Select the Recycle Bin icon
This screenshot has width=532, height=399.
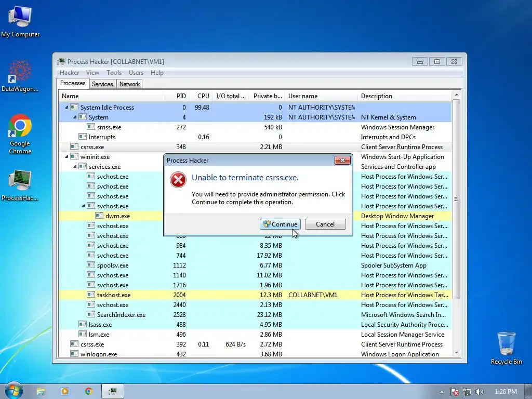click(506, 348)
